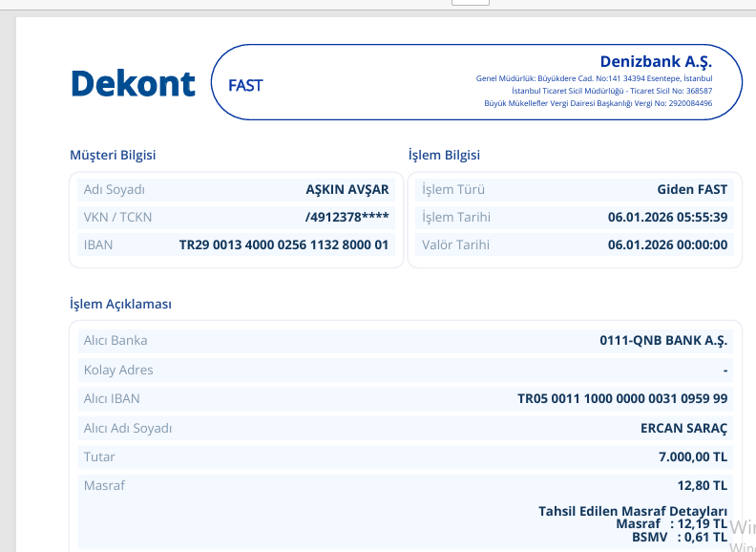Click the sender IBAN starting TR29

283,244
